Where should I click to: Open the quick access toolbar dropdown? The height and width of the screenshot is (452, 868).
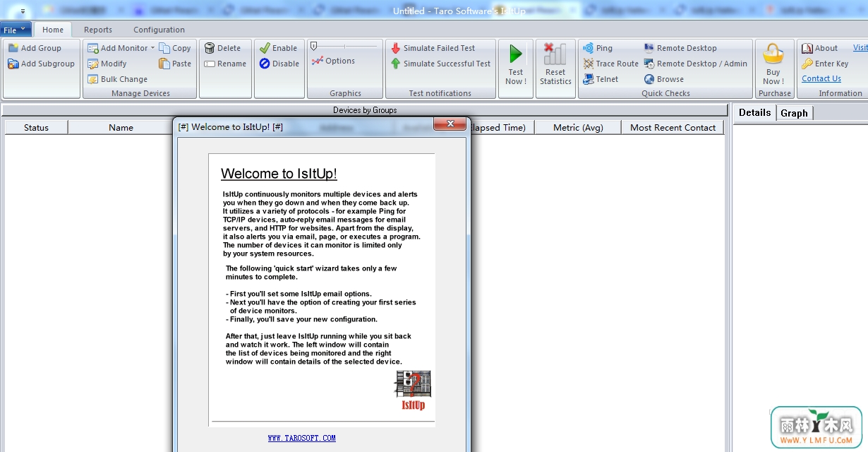click(23, 11)
